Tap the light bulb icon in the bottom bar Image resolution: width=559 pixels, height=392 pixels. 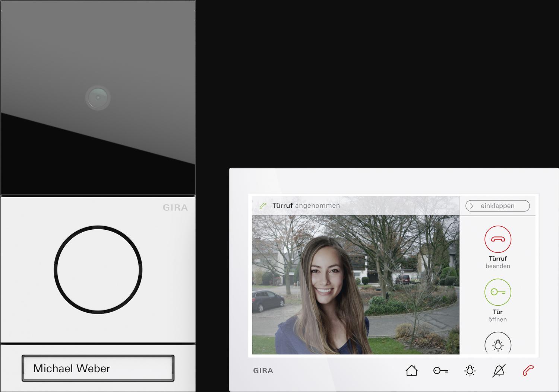tap(470, 371)
